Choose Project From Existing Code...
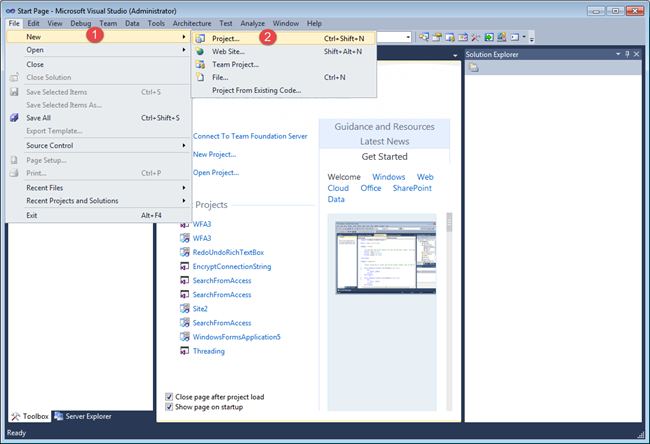Viewport: 650px width, 444px height. pos(257,90)
